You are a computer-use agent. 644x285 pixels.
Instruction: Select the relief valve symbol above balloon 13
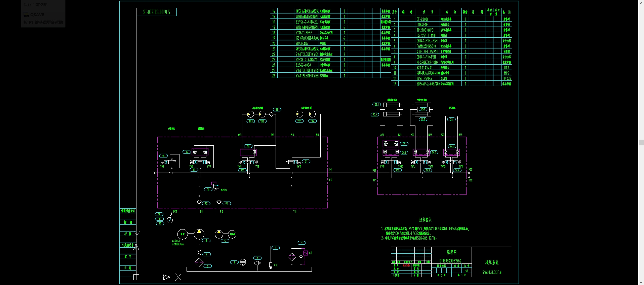pos(215,185)
